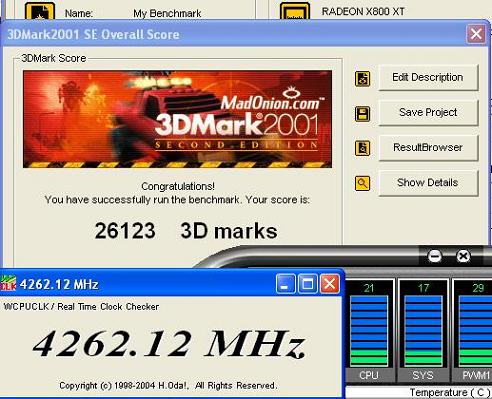Viewport: 492px width, 399px height.
Task: Click the large 4262.12 MHz clock readout
Action: [169, 343]
